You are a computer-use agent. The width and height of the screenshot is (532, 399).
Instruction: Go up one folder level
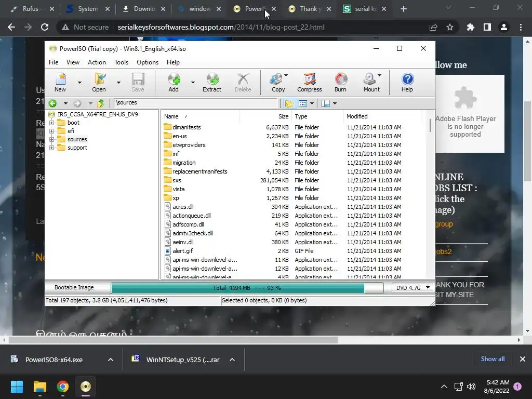[100, 103]
